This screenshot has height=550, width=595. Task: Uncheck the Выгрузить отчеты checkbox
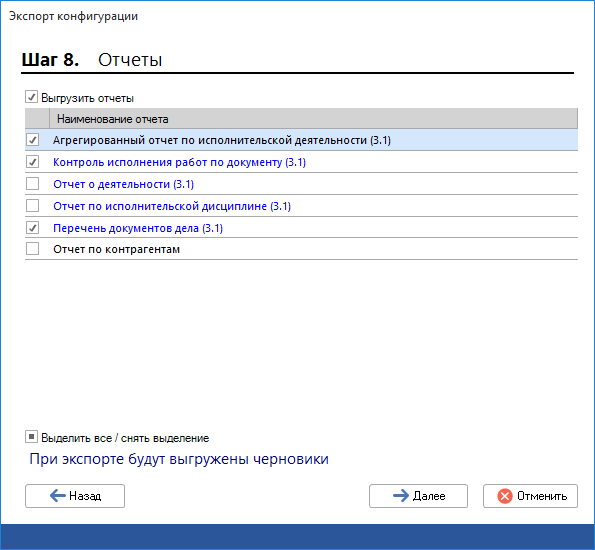click(31, 97)
